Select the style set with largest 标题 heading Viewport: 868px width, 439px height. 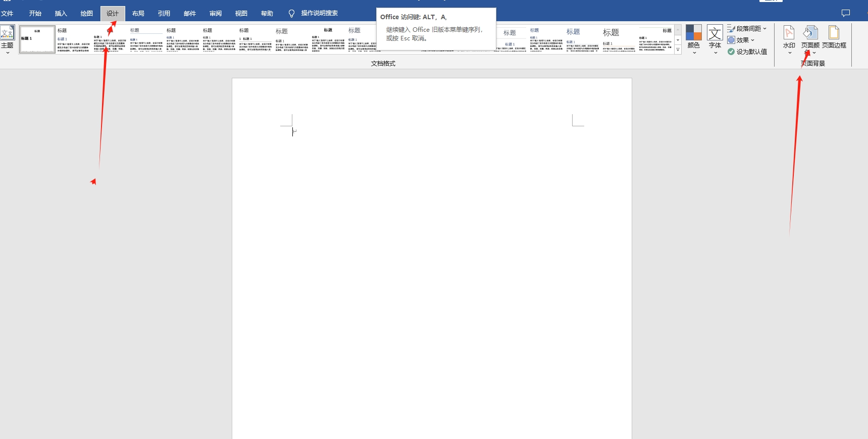pos(619,39)
